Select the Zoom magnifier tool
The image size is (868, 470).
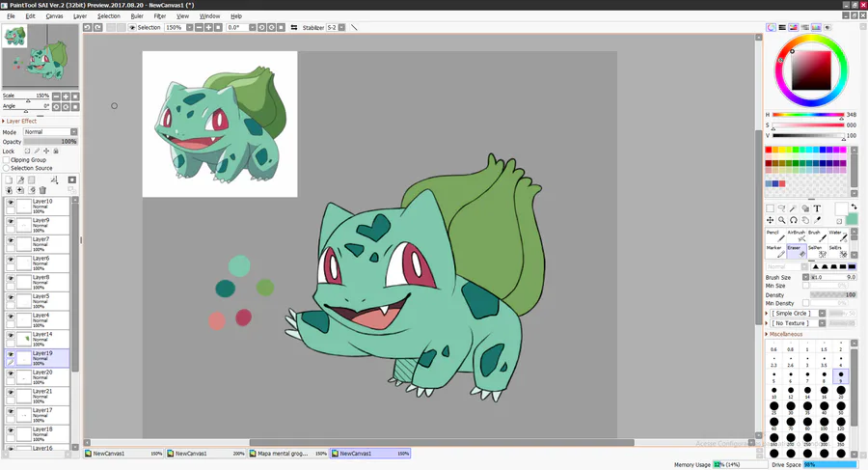point(781,220)
